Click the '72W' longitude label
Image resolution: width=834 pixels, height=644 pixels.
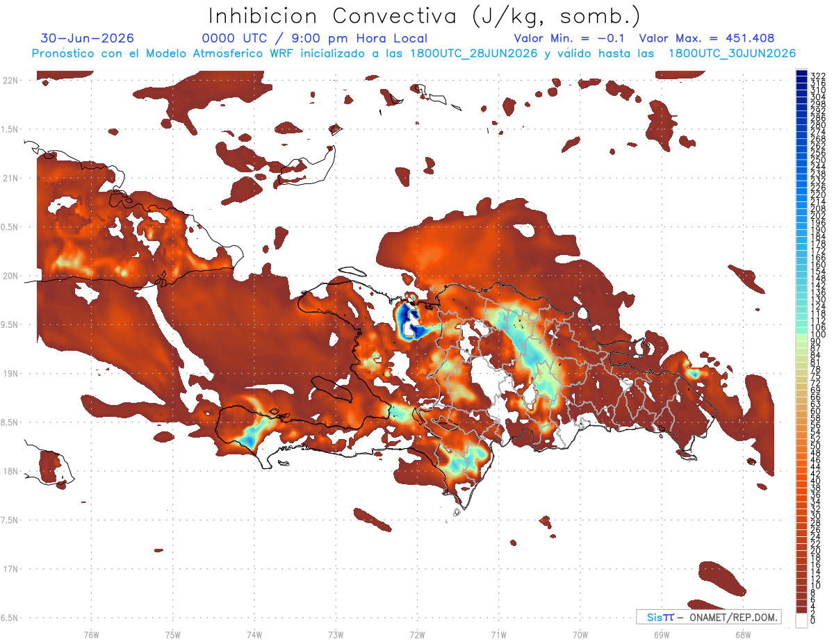click(x=417, y=634)
